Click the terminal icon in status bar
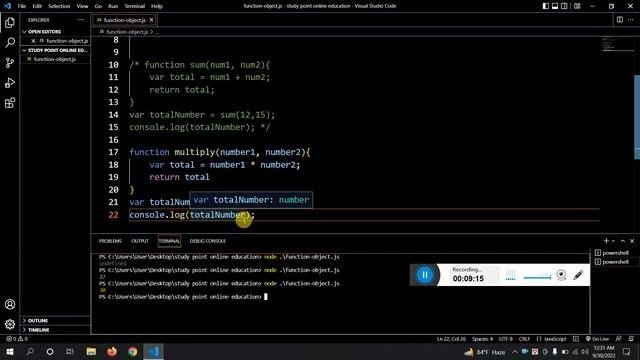 coord(576,339)
